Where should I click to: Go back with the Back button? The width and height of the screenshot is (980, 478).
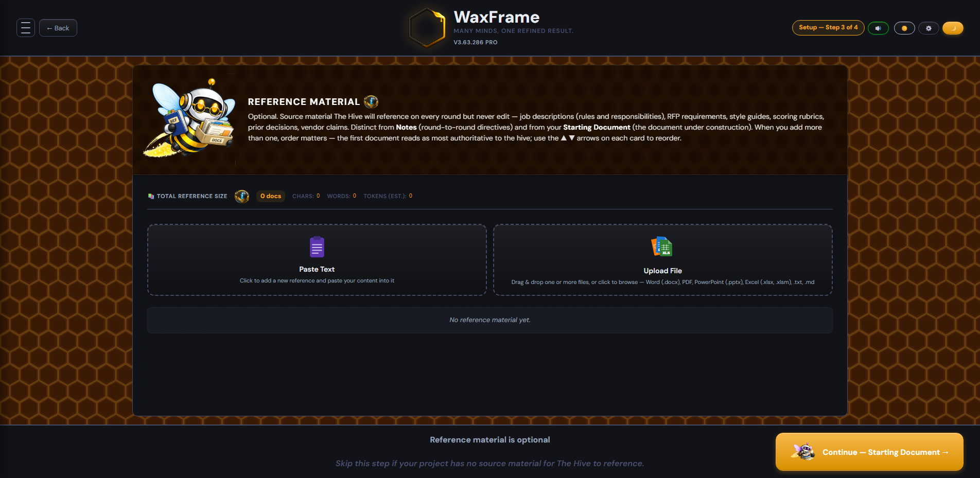[x=58, y=28]
